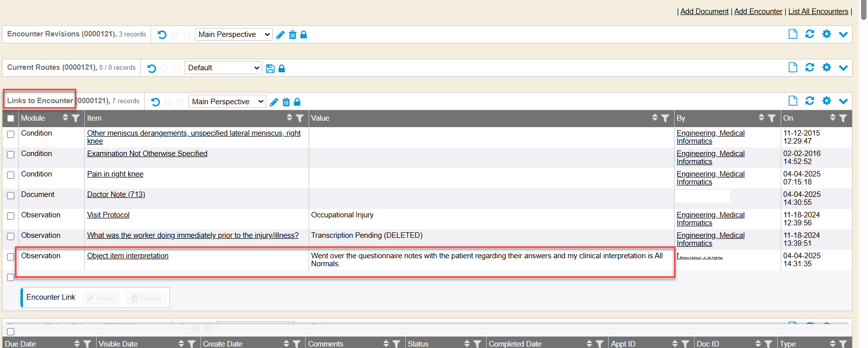Click new document icon in Encounter Revisions panel
Viewport: 868px width, 348px height.
793,34
